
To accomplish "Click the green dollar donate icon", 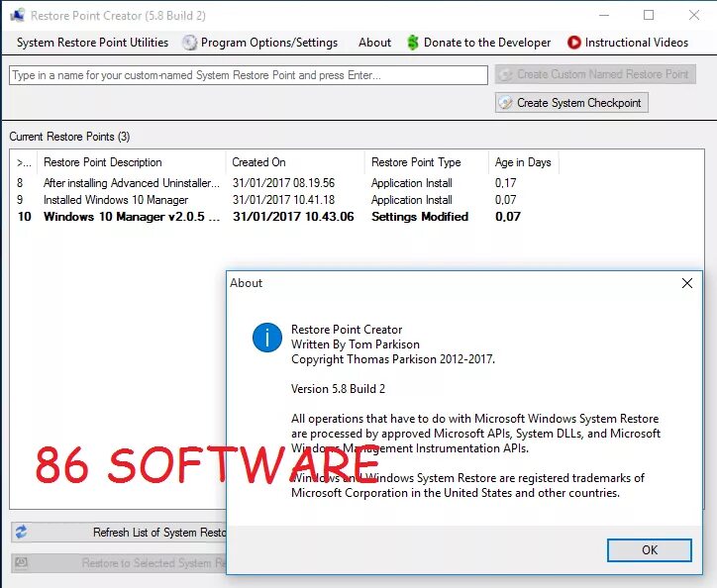I will pos(413,43).
